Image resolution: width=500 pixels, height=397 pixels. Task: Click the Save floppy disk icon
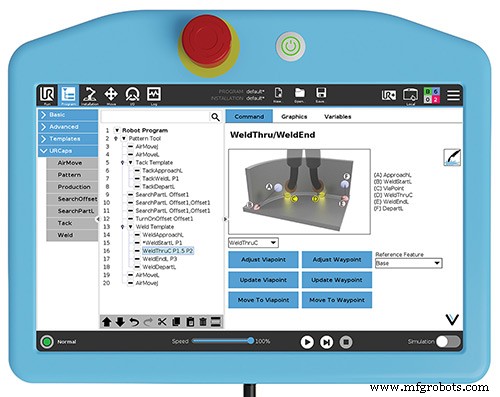320,95
